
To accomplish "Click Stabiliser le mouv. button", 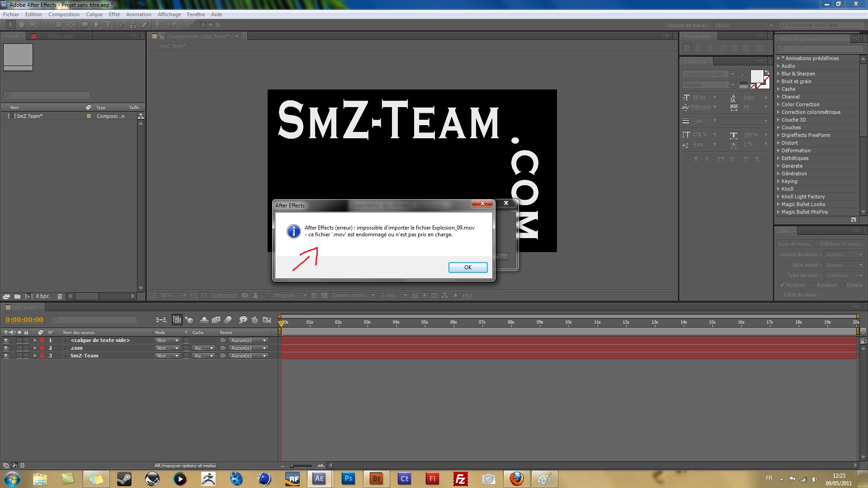I will click(x=840, y=244).
